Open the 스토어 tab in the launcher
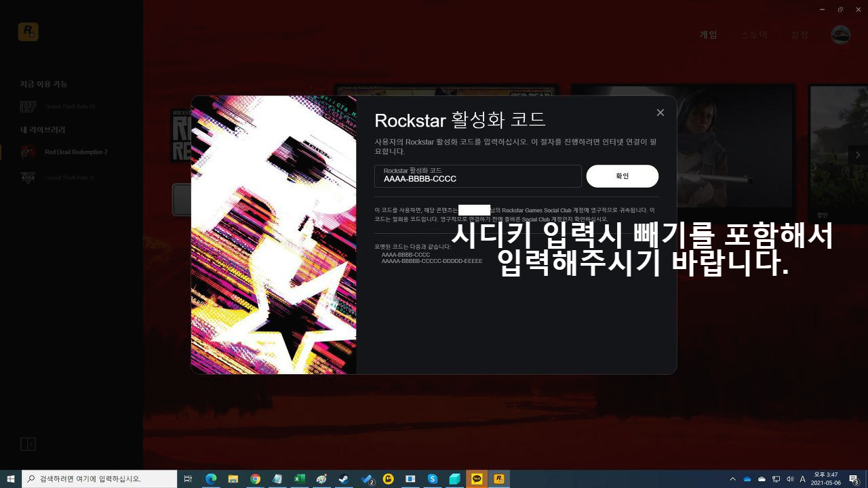Screen dimensions: 868x488 point(754,35)
